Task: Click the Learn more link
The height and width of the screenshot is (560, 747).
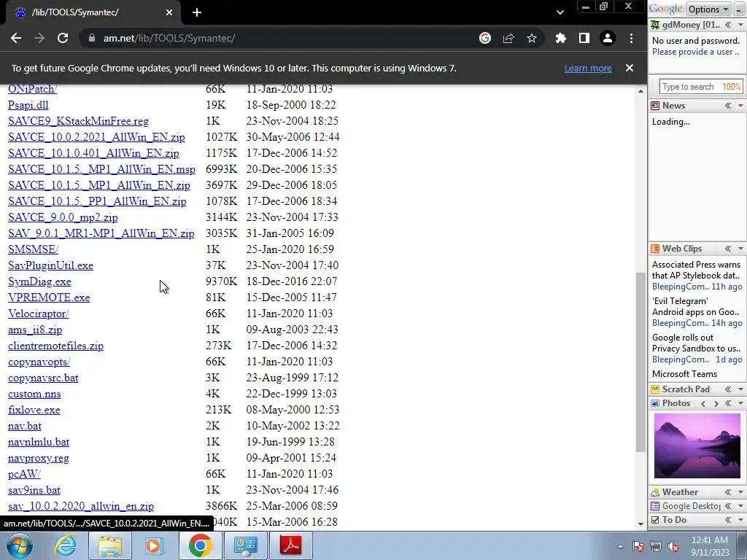Action: pyautogui.click(x=588, y=68)
